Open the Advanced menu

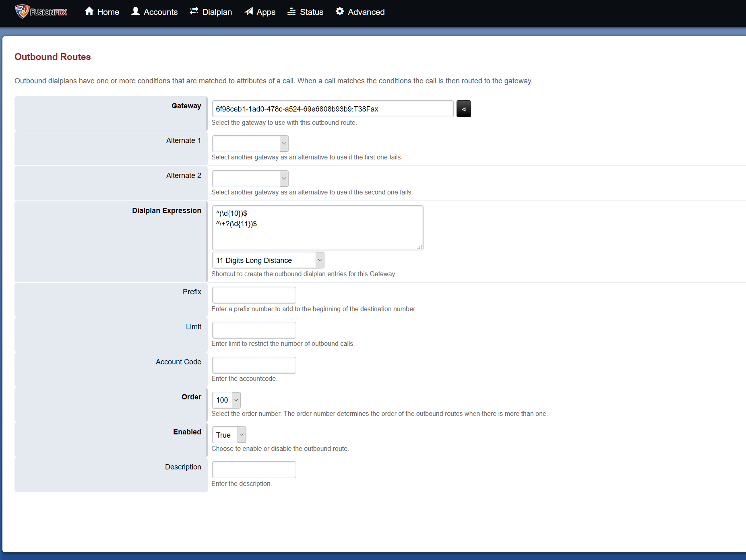point(360,12)
